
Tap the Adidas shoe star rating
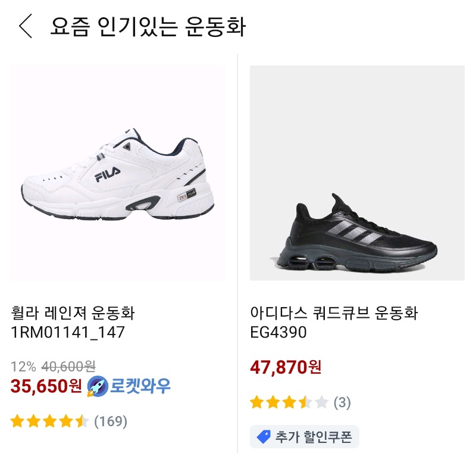click(289, 403)
